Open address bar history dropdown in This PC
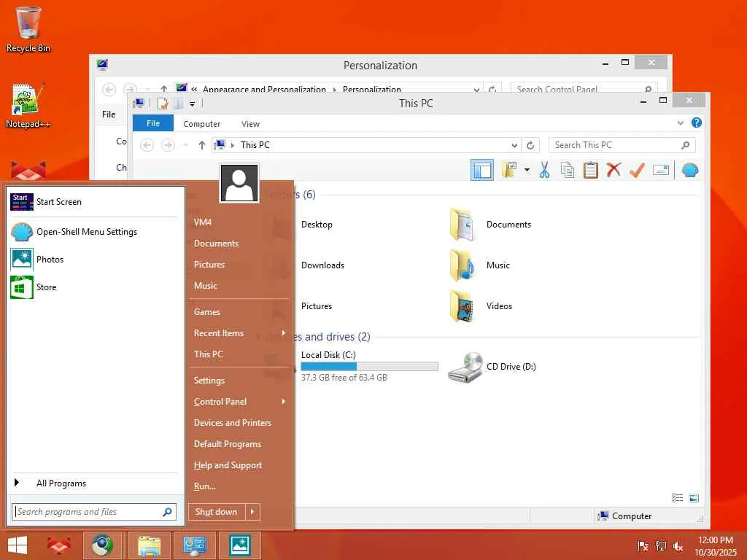The image size is (747, 560). pyautogui.click(x=514, y=145)
